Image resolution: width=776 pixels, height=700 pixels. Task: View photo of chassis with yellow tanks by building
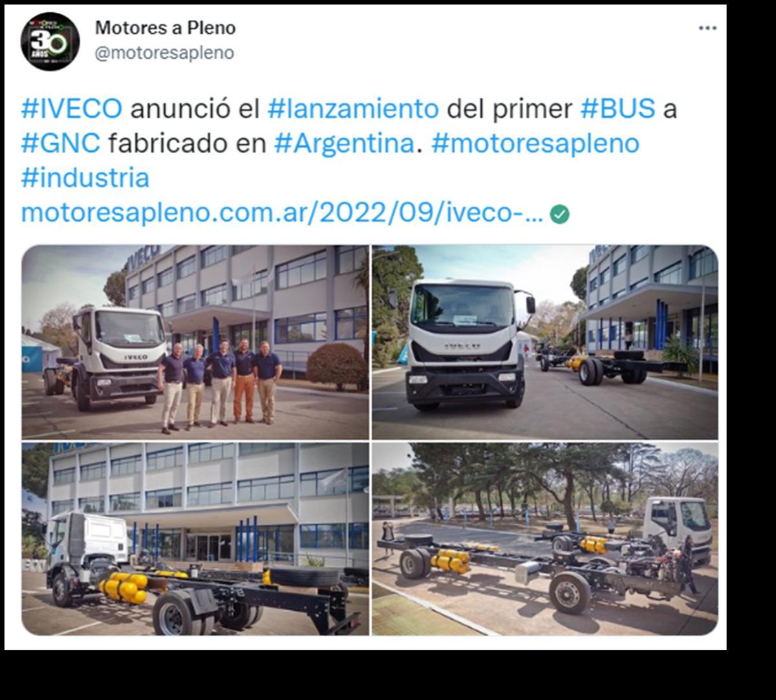[195, 538]
